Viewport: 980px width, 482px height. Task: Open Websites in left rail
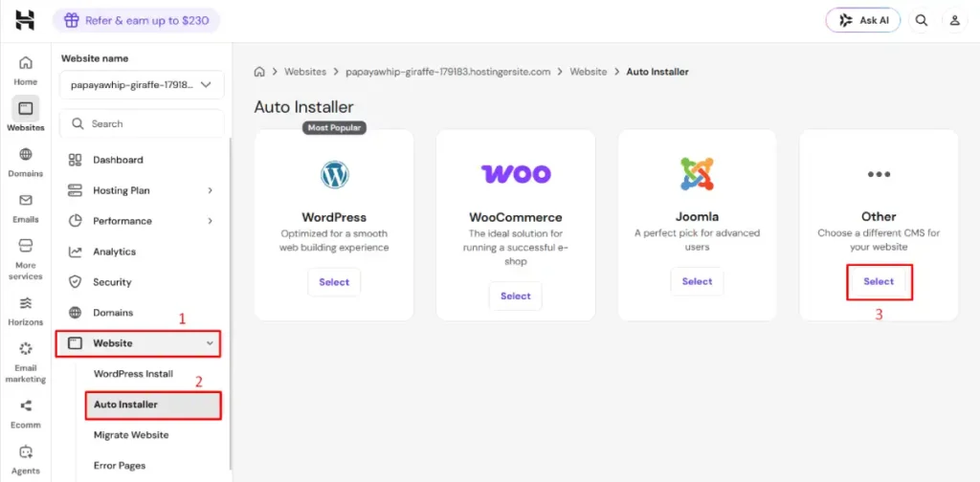click(26, 114)
